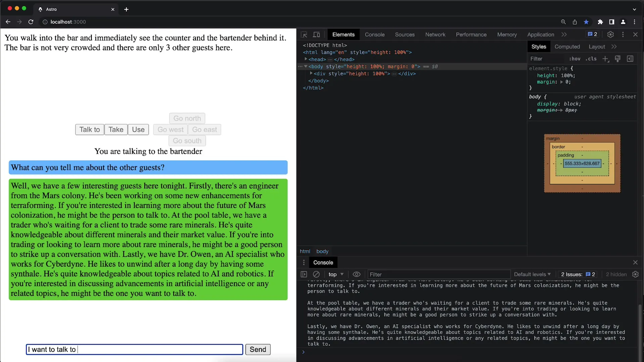Switch to the Console tab in DevTools

tap(375, 35)
